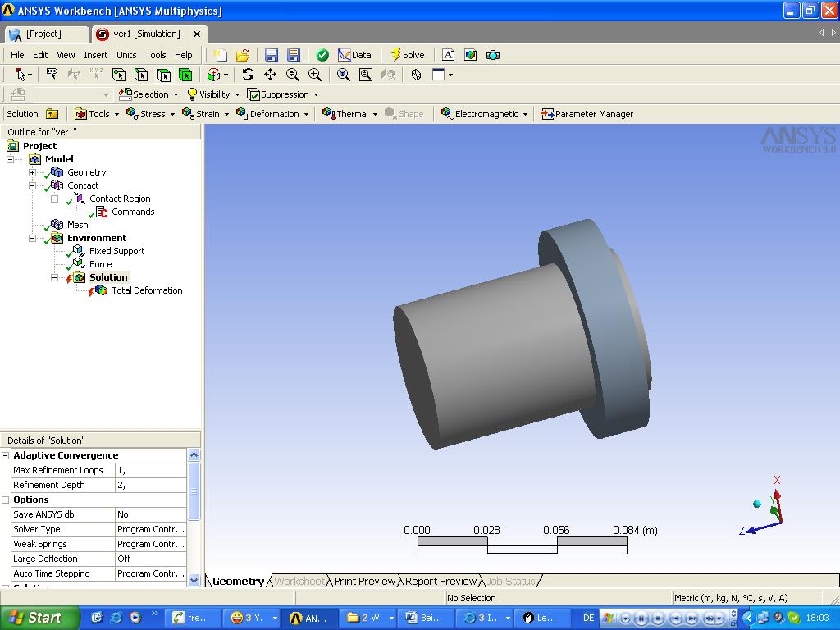Image resolution: width=840 pixels, height=630 pixels.
Task: Open the Thermal results dropdown
Action: point(350,113)
